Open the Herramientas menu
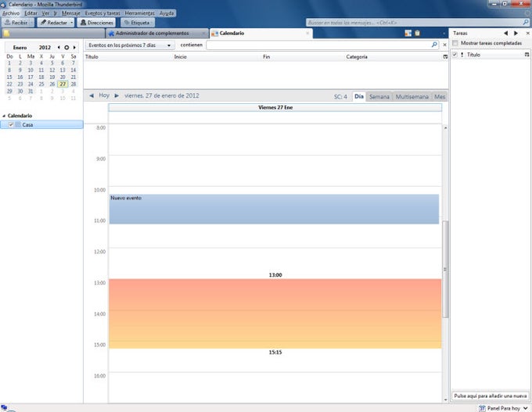532x412 pixels. click(x=140, y=13)
